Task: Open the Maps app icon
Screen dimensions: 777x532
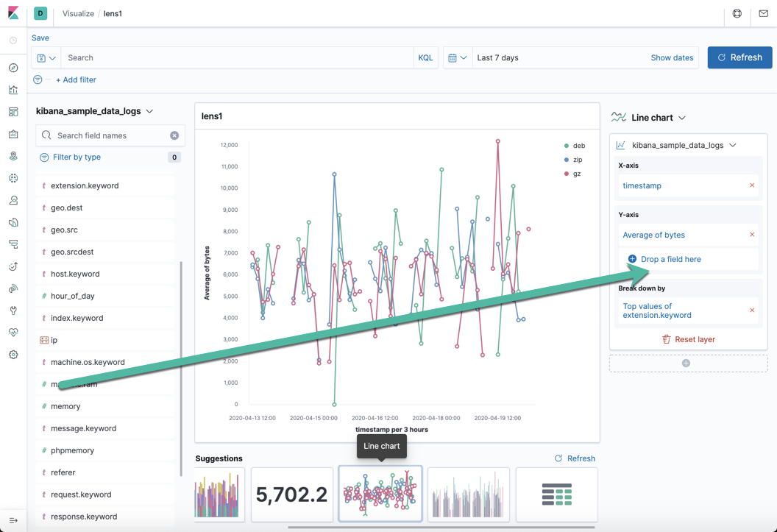Action: click(x=12, y=156)
